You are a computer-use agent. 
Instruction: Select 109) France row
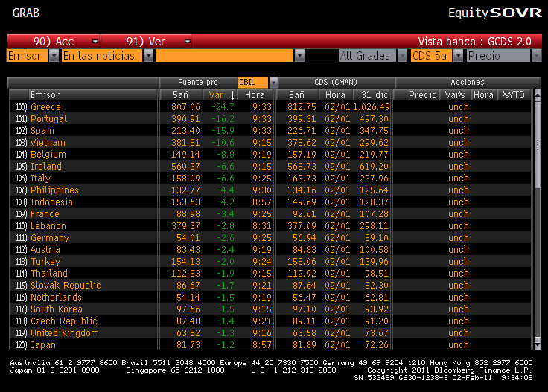point(270,213)
